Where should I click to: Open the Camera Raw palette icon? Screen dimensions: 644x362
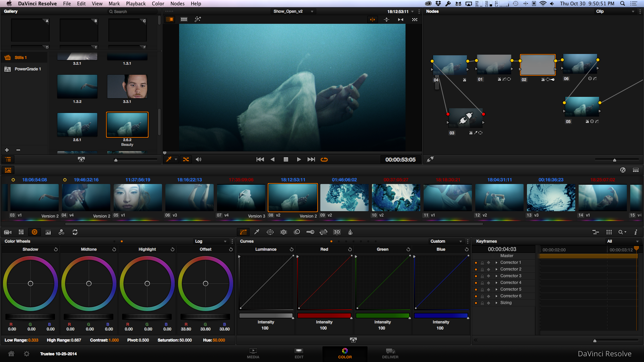tap(8, 232)
